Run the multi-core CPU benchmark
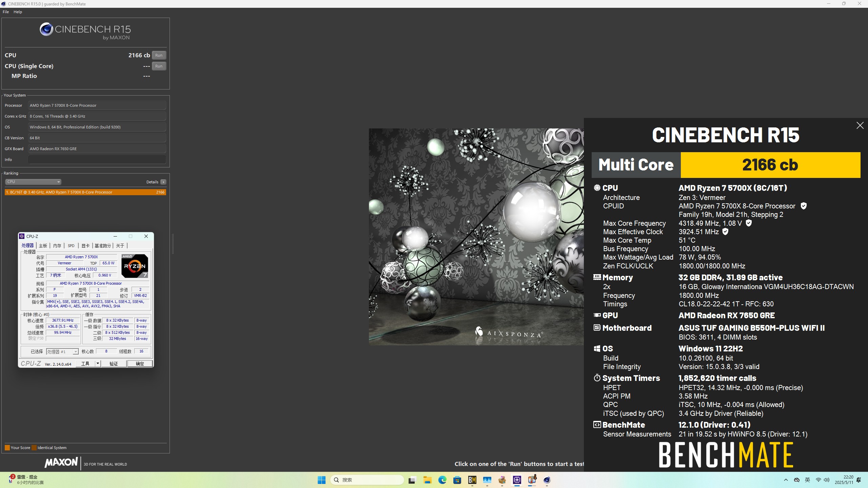The width and height of the screenshot is (868, 488). click(x=159, y=55)
